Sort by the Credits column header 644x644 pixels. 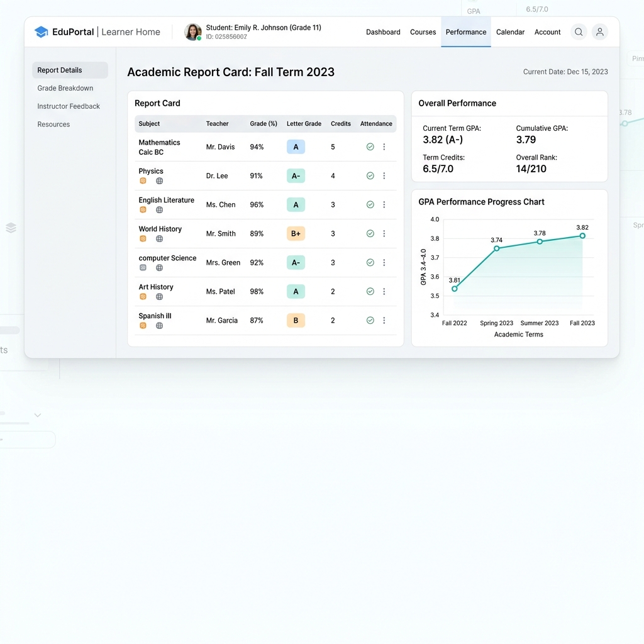point(340,124)
